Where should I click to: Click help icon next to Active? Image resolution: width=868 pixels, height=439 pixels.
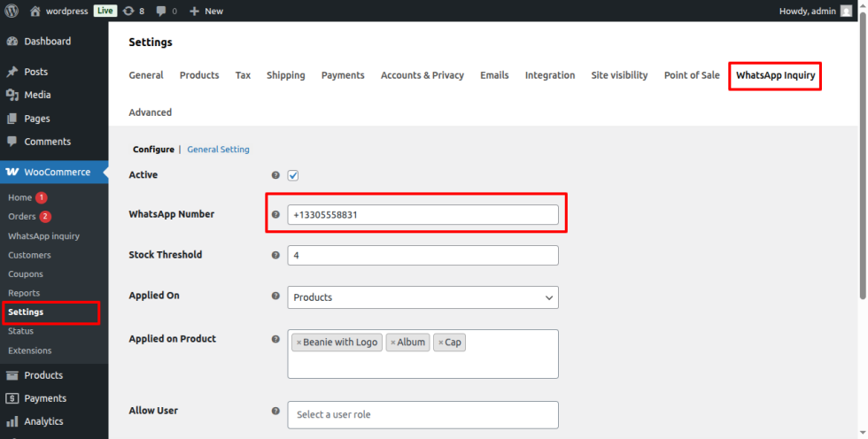pyautogui.click(x=275, y=175)
